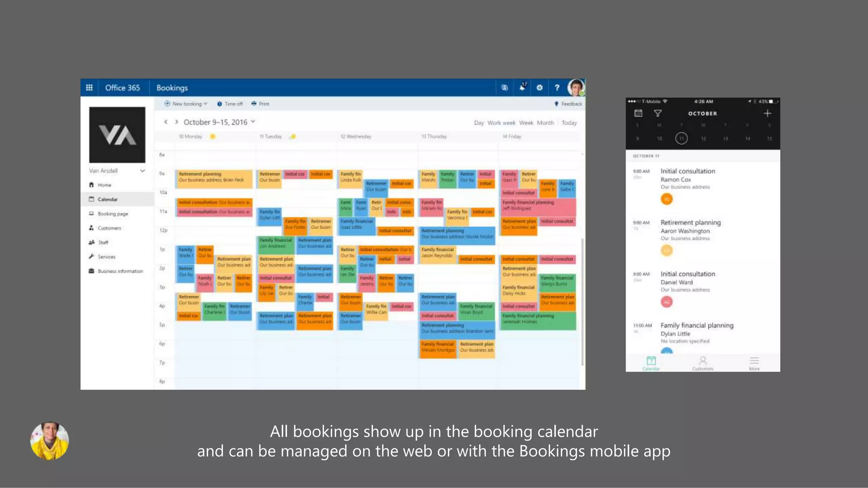Expand the Van Arsdell business dropdown
868x488 pixels.
[142, 171]
